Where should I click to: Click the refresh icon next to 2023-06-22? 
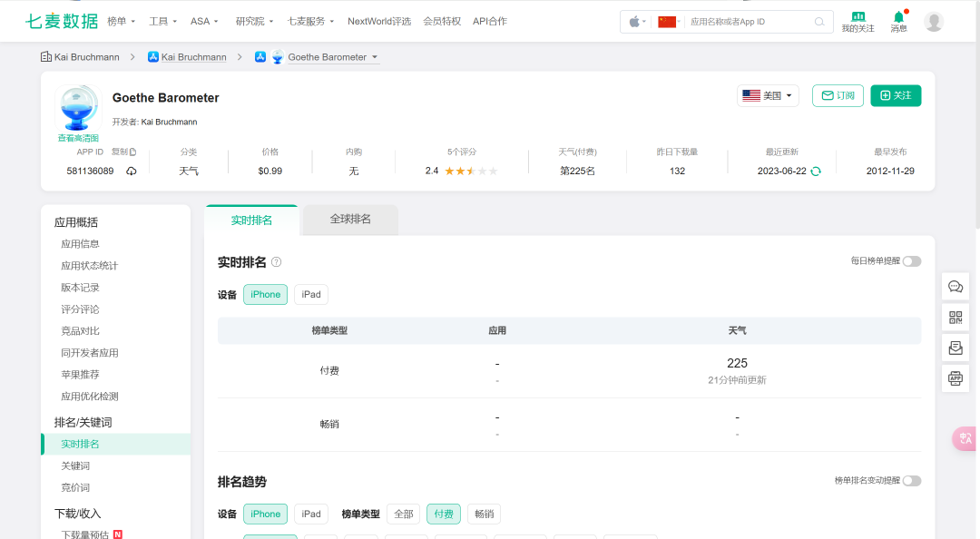point(816,171)
